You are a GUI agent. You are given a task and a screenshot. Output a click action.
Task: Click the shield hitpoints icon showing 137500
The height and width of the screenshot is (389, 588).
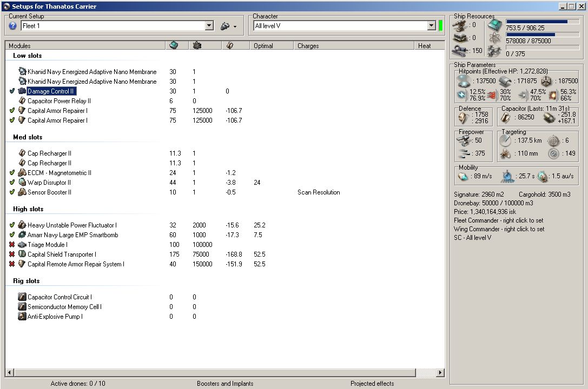coord(464,81)
